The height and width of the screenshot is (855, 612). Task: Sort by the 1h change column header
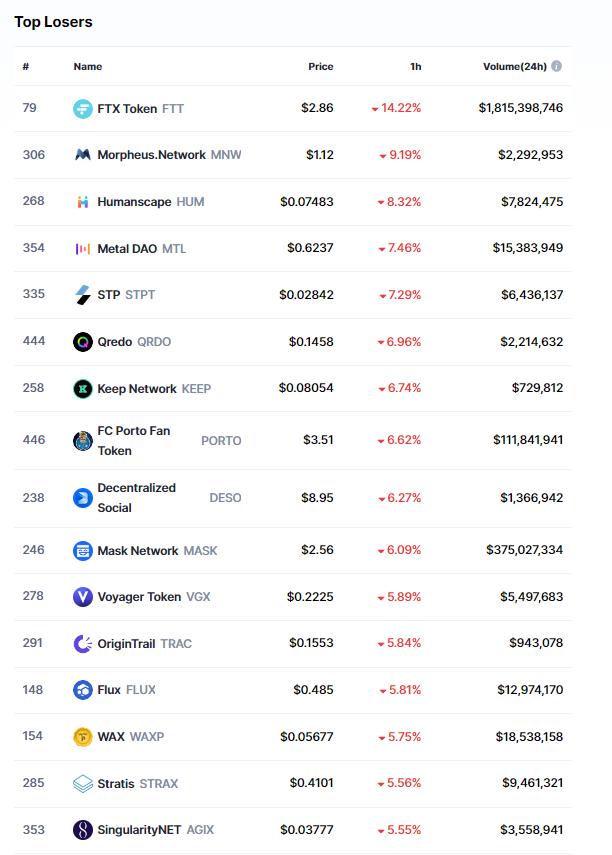[x=415, y=67]
